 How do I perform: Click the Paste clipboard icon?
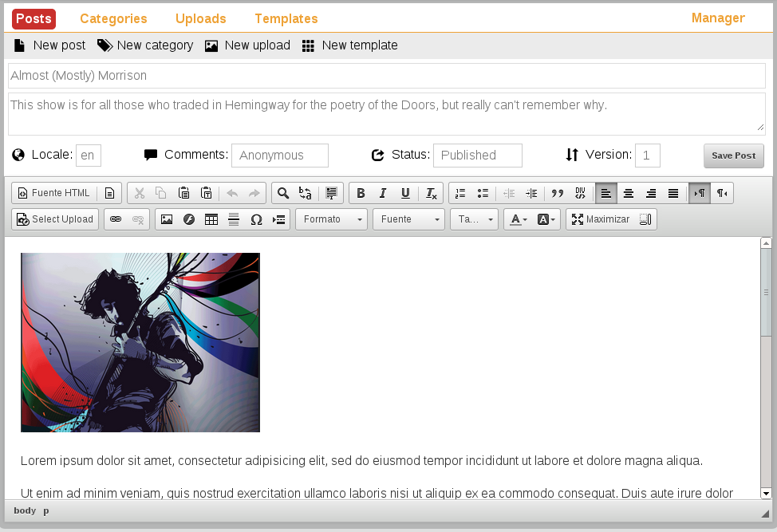tap(183, 193)
